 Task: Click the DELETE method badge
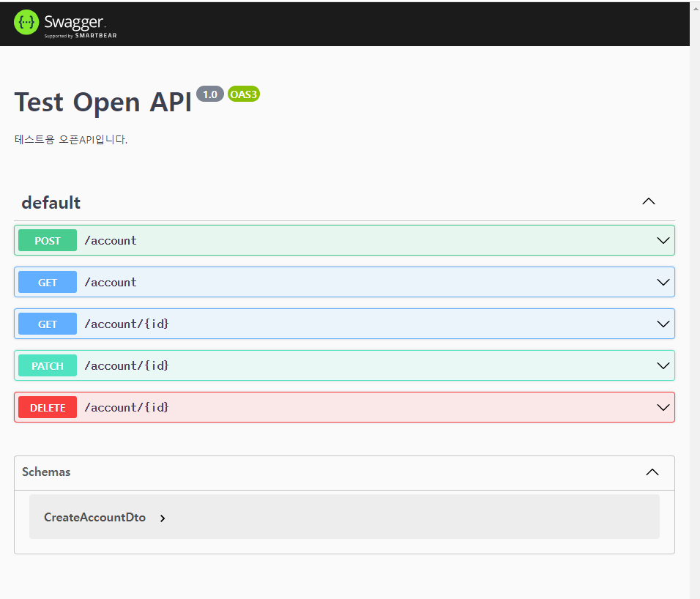click(x=47, y=407)
